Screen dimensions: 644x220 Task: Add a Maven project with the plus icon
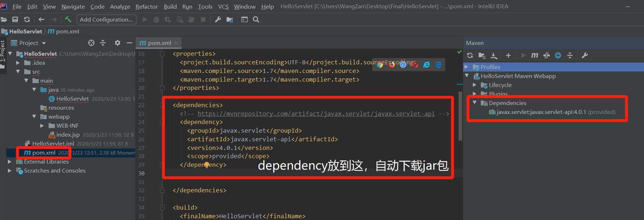point(508,55)
